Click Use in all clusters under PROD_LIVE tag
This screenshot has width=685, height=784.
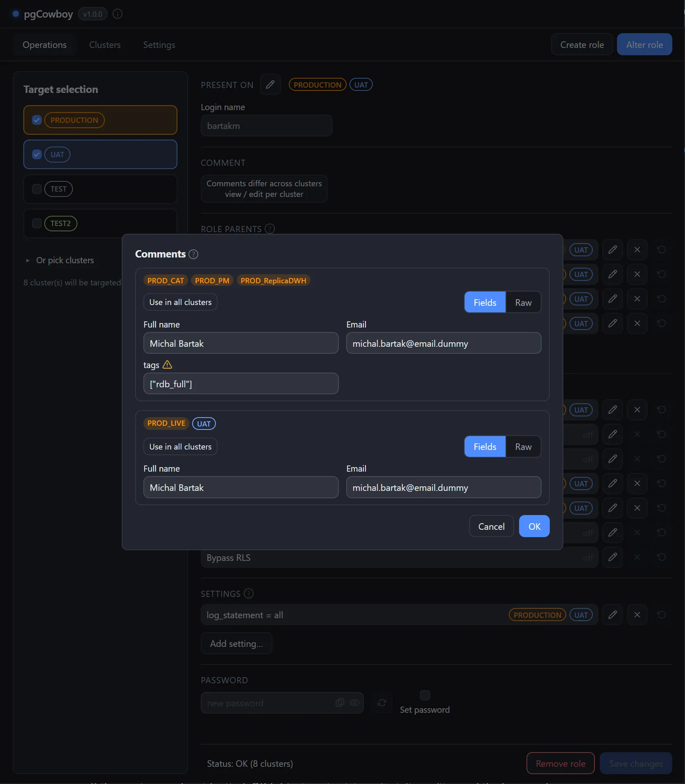(x=180, y=446)
